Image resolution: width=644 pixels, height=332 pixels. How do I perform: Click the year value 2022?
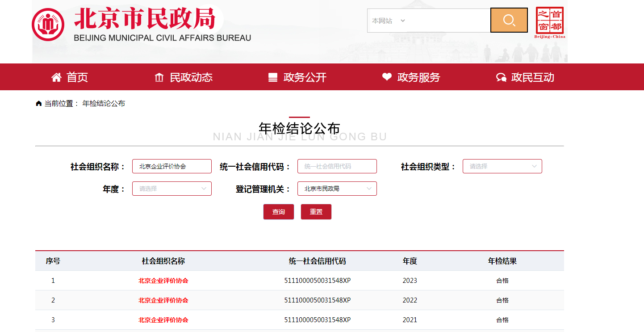pyautogui.click(x=410, y=300)
